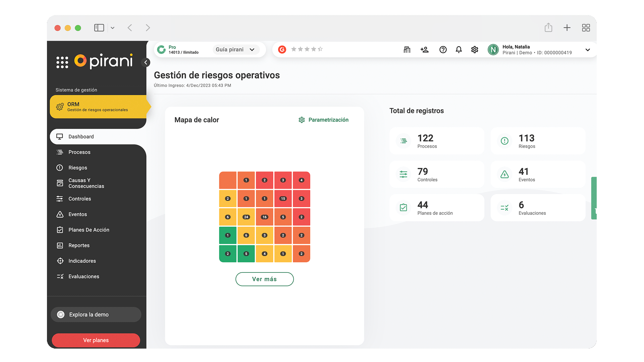Click the Safari share icon
Viewport: 644px width, 362px height.
coord(548,27)
